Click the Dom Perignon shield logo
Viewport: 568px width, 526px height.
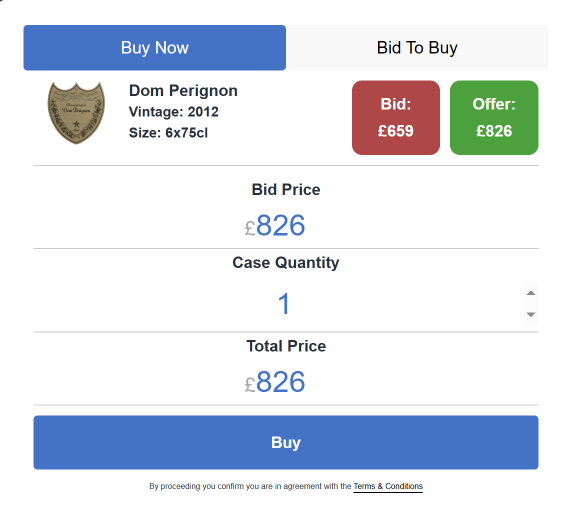(x=76, y=113)
